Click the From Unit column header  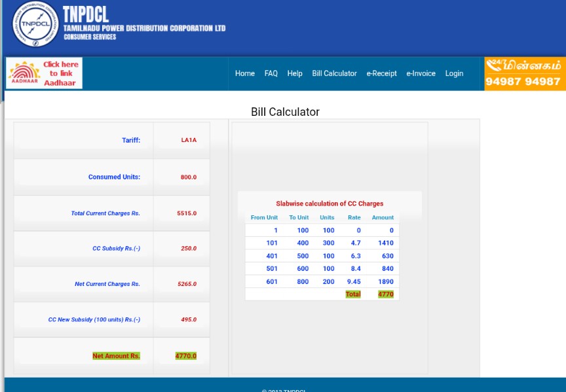264,217
